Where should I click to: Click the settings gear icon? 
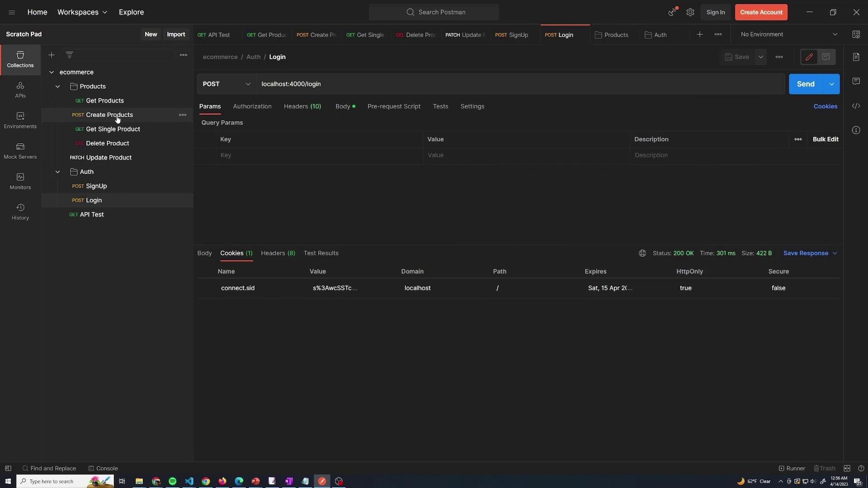point(690,12)
